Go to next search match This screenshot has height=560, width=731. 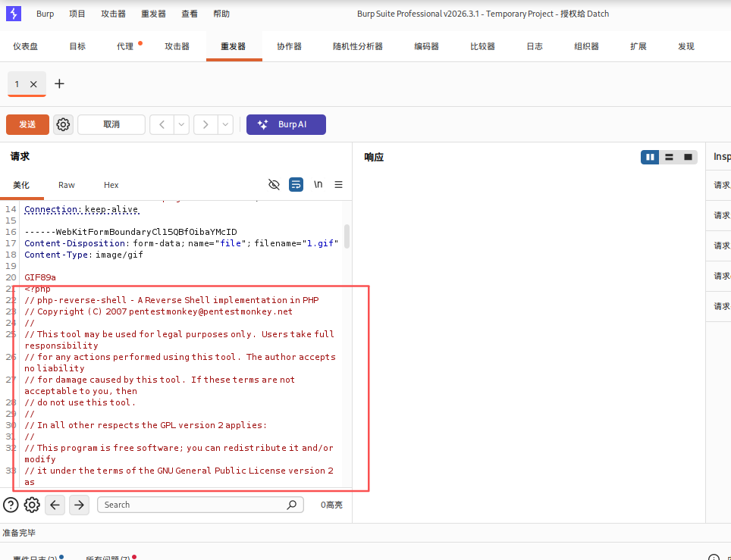(80, 505)
